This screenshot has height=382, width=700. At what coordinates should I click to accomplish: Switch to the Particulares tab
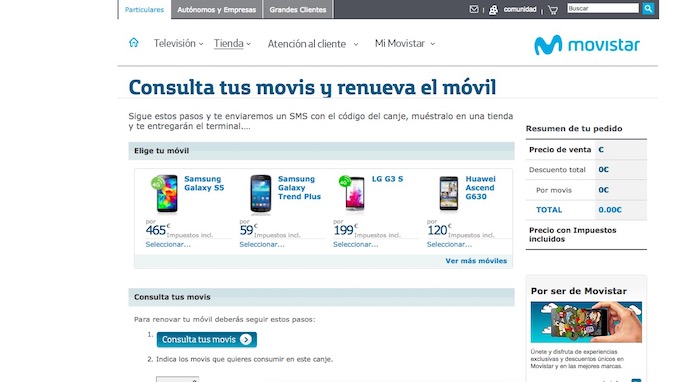(x=144, y=9)
